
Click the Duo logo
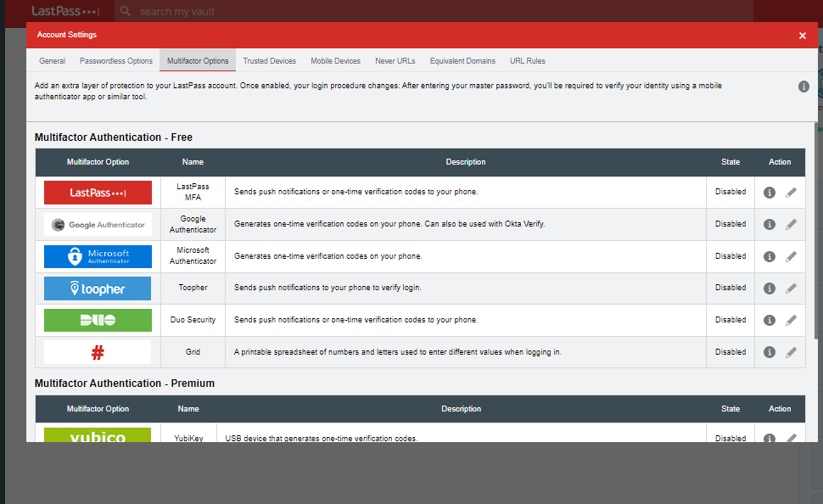pyautogui.click(x=98, y=320)
